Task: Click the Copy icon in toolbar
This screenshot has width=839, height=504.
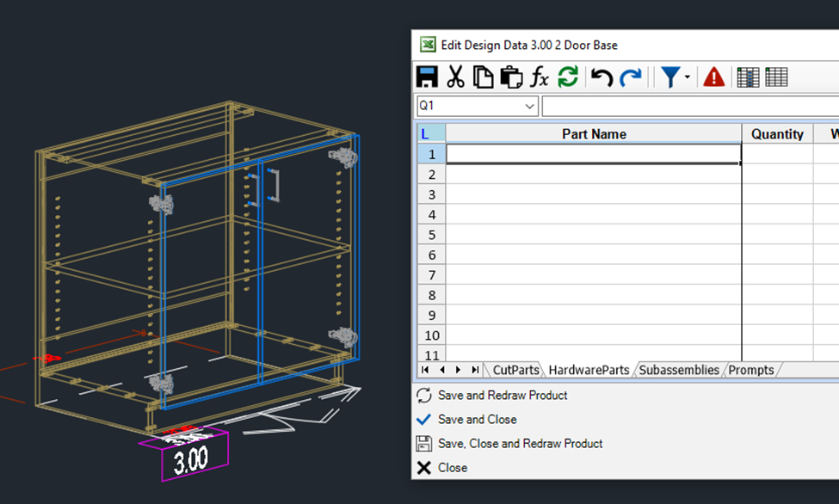Action: click(484, 77)
